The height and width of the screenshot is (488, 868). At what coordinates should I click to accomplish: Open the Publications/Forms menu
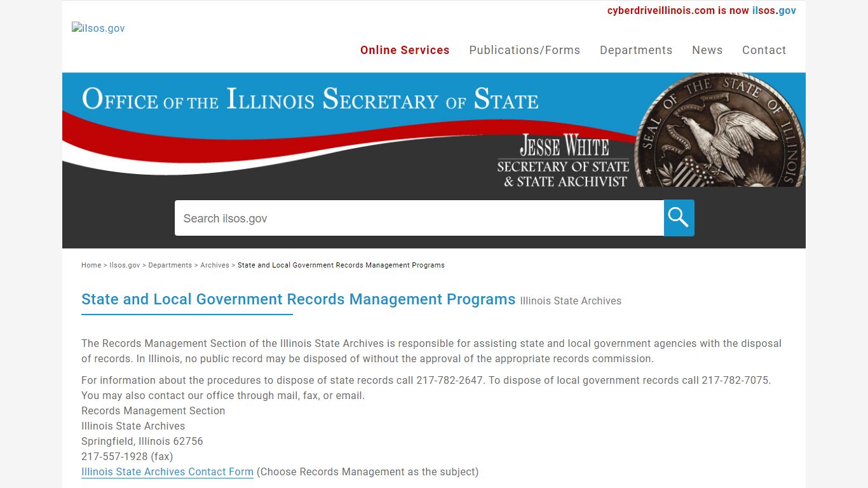tap(525, 50)
